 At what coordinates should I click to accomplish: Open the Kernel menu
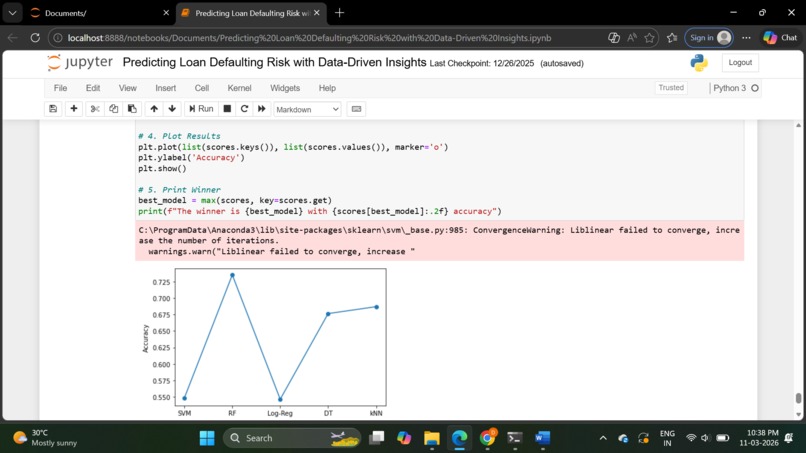point(240,88)
